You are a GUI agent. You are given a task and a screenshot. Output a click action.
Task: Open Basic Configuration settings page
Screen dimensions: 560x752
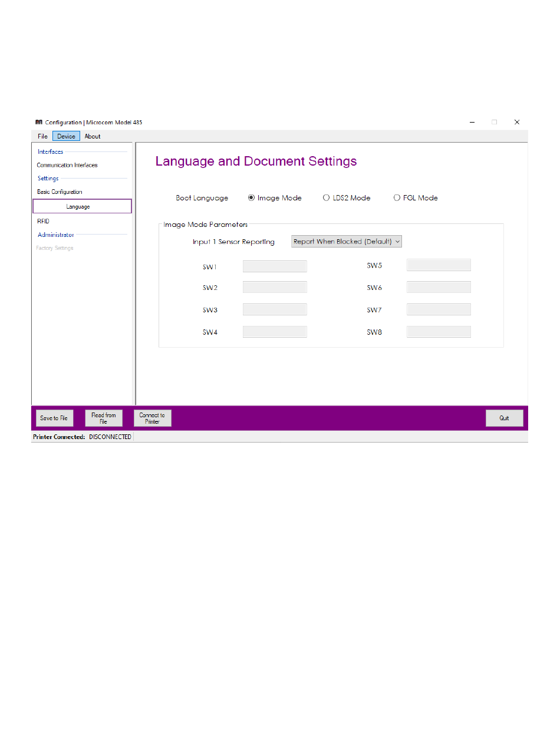point(60,192)
